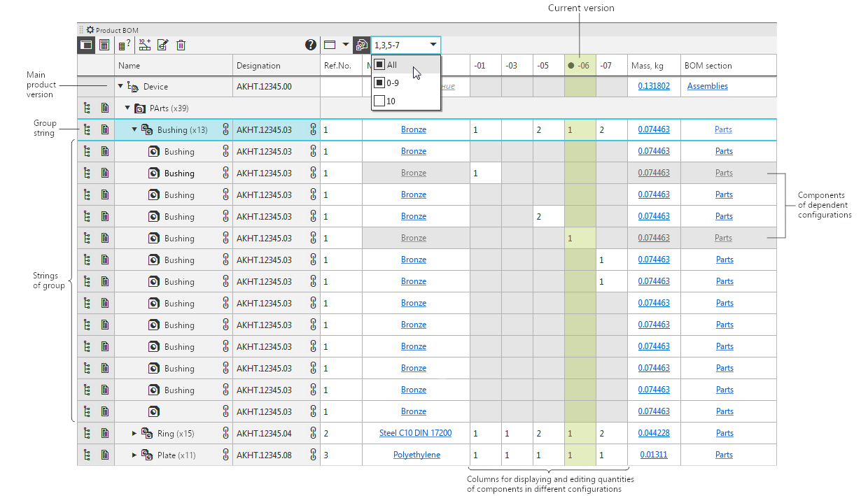Click the add rows icon in toolbar
The image size is (868, 496).
[x=145, y=45]
